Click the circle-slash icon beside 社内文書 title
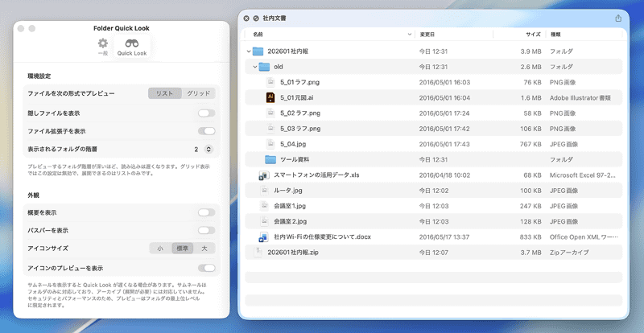Viewport: 644px width, 333px height. click(x=256, y=18)
